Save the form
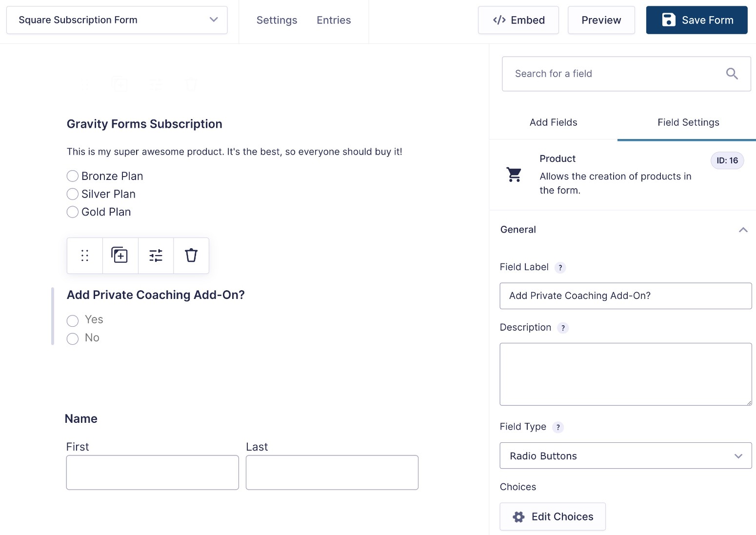The height and width of the screenshot is (535, 756). click(697, 20)
